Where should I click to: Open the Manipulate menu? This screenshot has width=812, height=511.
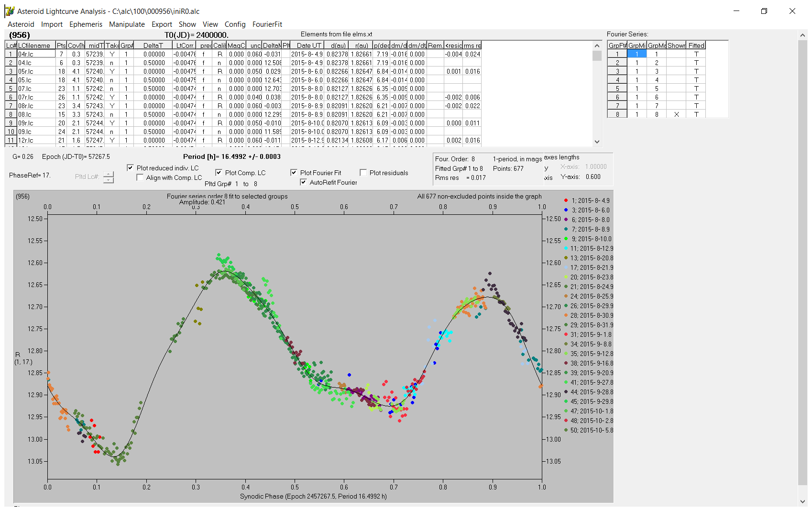point(127,24)
